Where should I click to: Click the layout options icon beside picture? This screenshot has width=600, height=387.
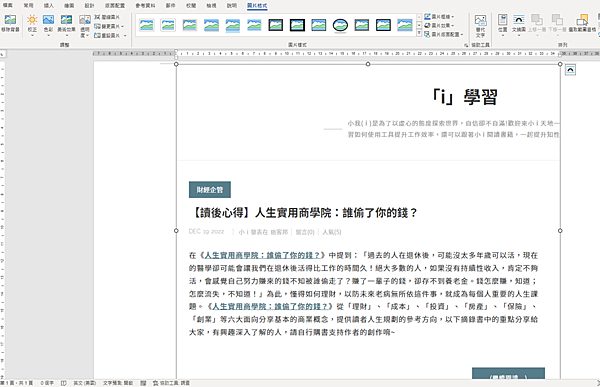[x=570, y=70]
